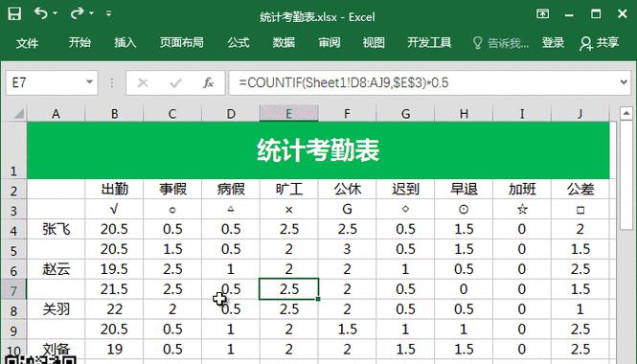The image size is (637, 364).
Task: Click the 共享 share button
Action: click(x=600, y=43)
